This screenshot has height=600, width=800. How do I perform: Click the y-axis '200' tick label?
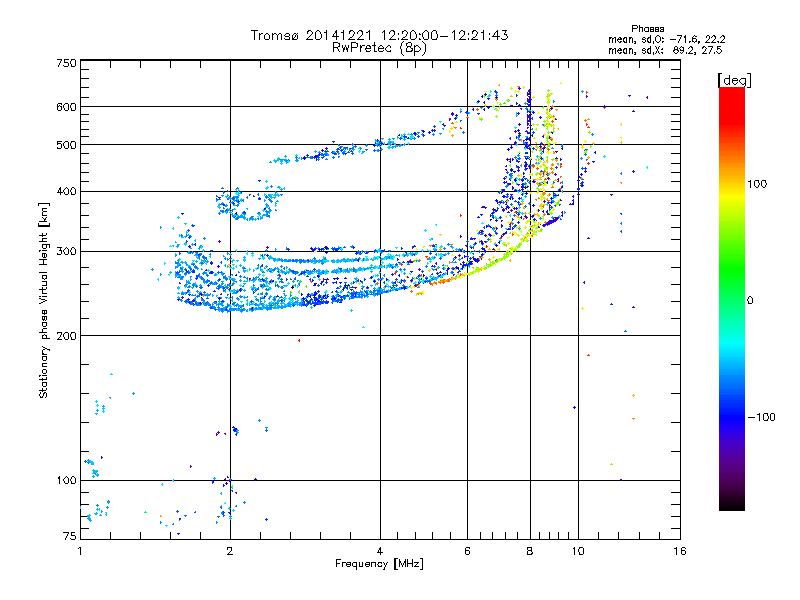(66, 336)
